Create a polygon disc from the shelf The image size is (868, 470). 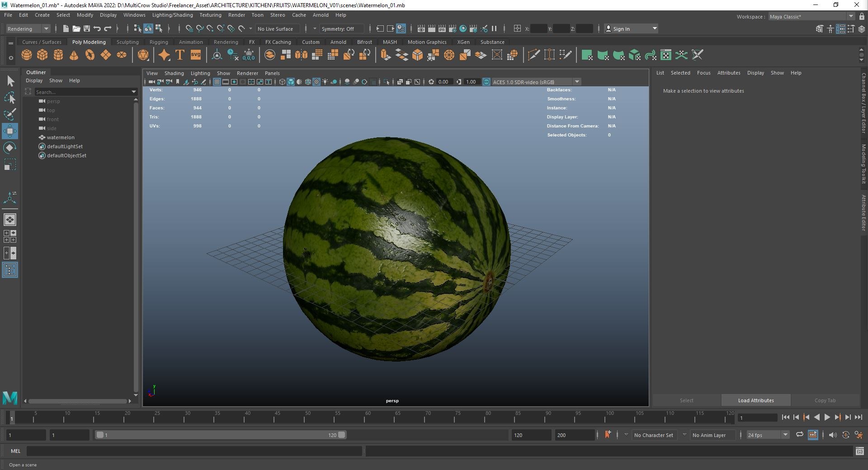[122, 55]
